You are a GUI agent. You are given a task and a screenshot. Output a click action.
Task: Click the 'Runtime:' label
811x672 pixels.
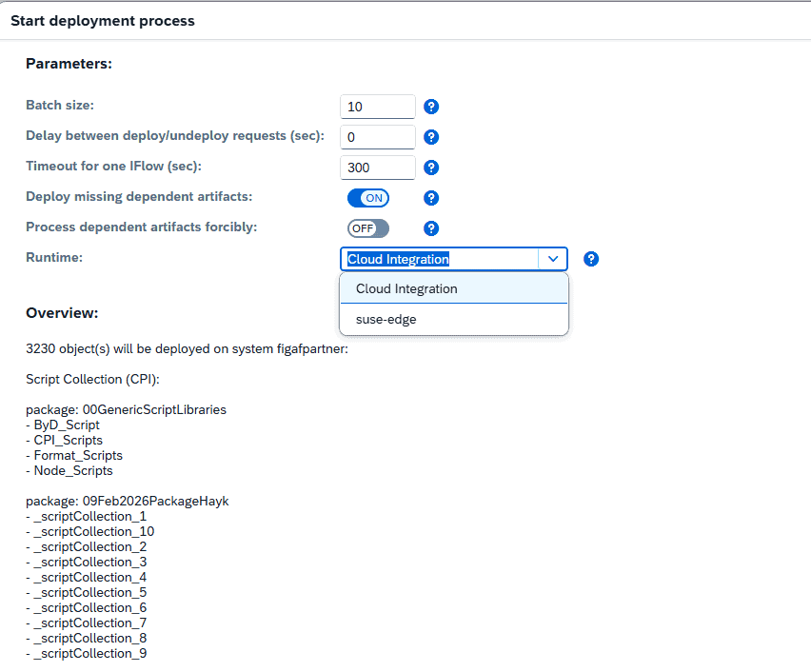point(54,258)
